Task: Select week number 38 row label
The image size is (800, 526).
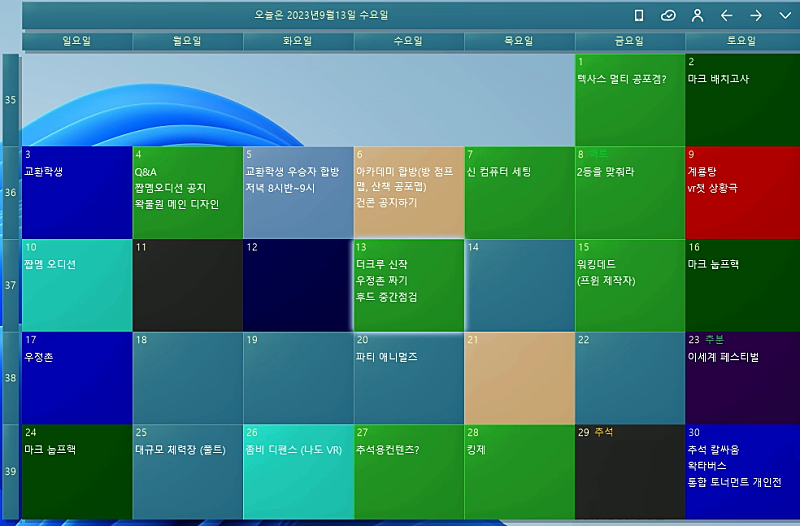Action: click(x=11, y=378)
